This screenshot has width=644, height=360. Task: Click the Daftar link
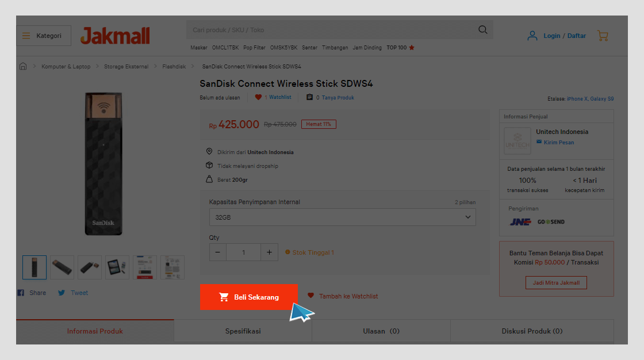[x=577, y=36]
